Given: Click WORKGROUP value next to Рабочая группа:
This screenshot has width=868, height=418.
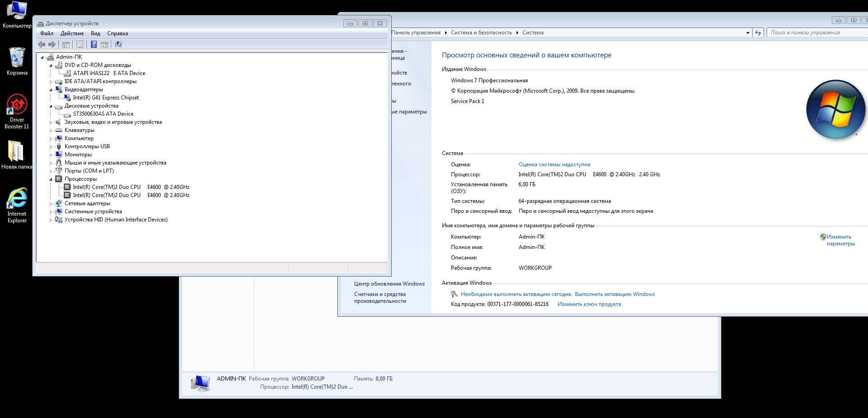Looking at the screenshot, I should [535, 268].
